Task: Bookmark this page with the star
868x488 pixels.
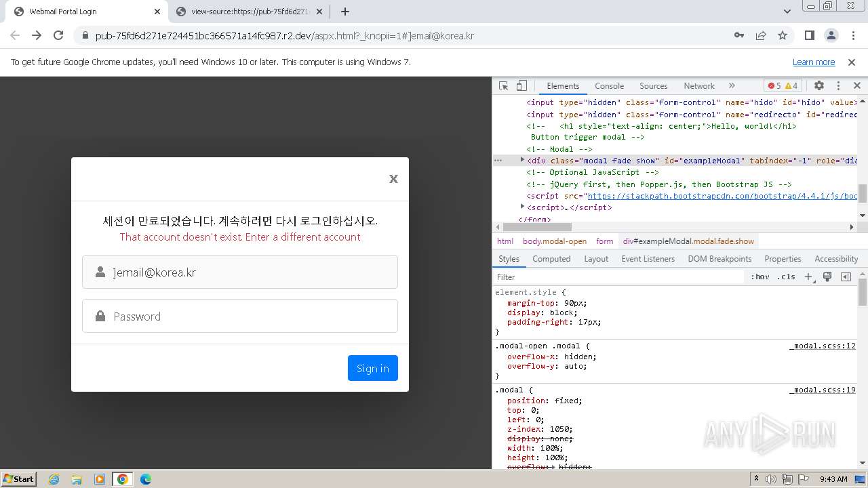Action: (783, 35)
